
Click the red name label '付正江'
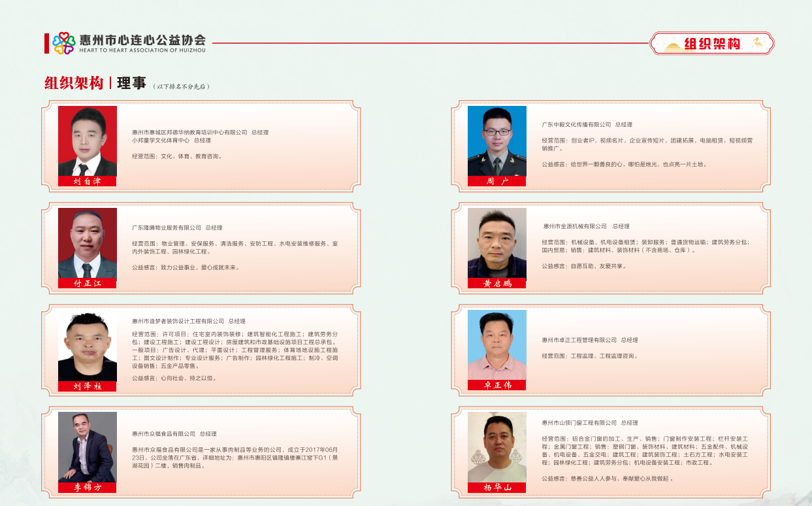tap(88, 283)
